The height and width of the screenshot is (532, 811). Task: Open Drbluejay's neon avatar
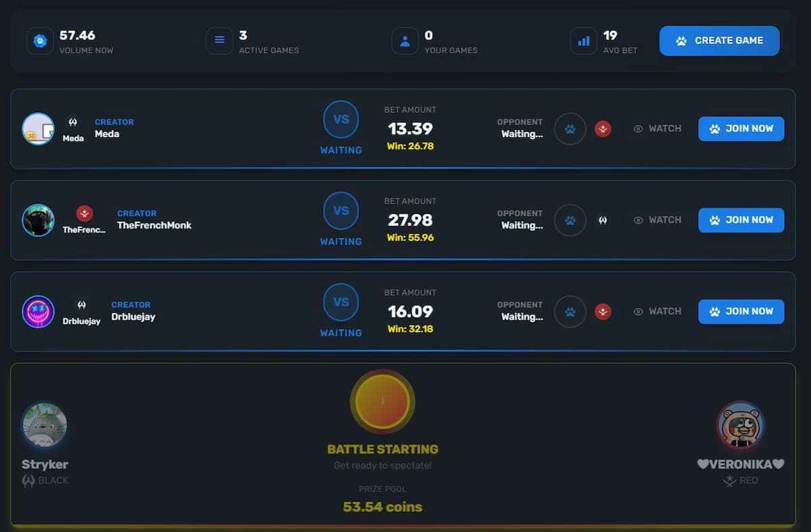(x=38, y=311)
